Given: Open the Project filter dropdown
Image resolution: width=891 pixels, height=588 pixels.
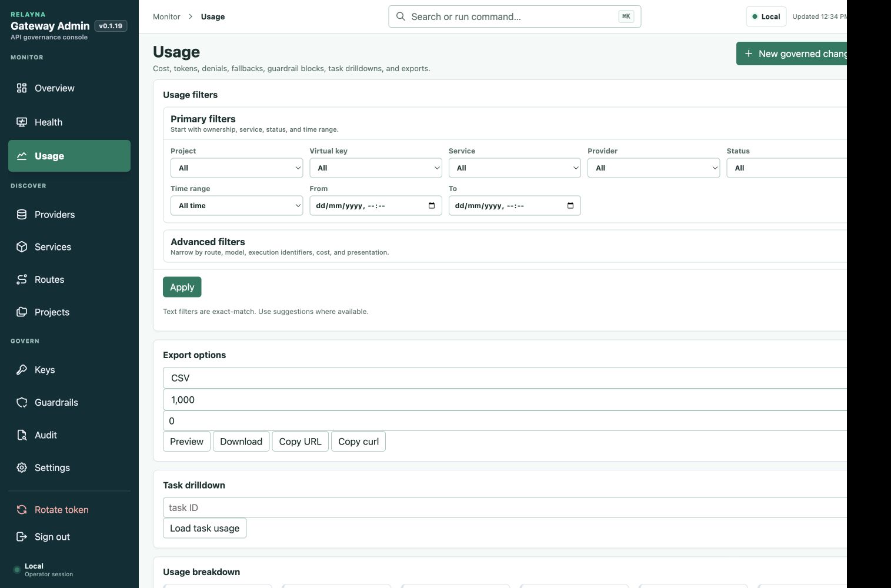Looking at the screenshot, I should [x=237, y=168].
